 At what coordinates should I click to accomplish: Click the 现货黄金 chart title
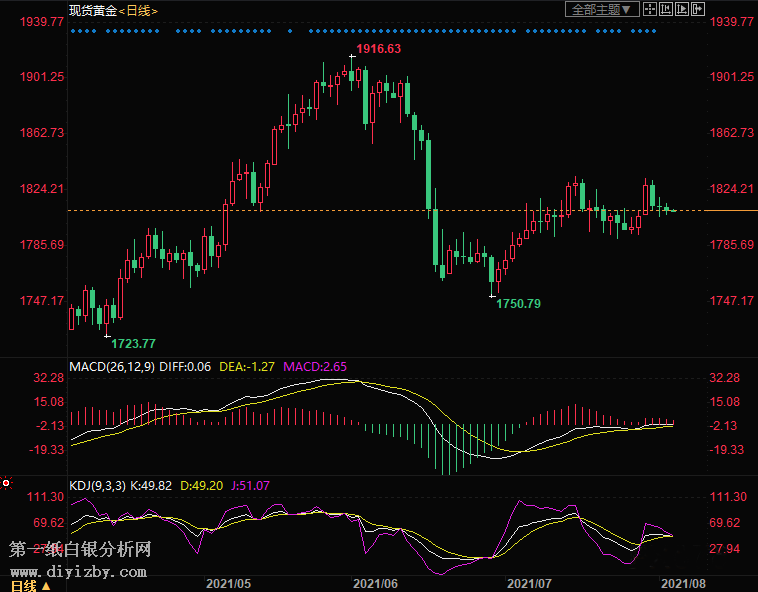tap(93, 10)
